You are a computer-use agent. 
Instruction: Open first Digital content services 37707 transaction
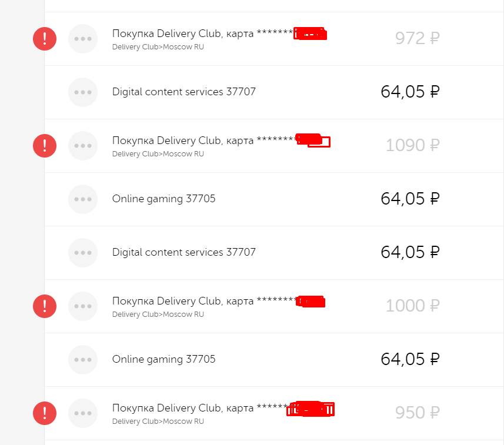[184, 92]
